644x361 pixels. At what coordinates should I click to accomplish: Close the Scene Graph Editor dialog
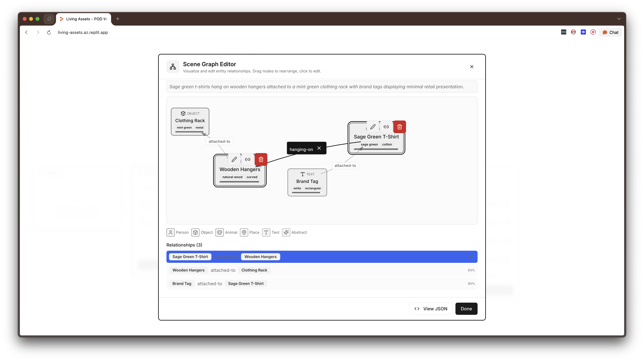[x=472, y=67]
